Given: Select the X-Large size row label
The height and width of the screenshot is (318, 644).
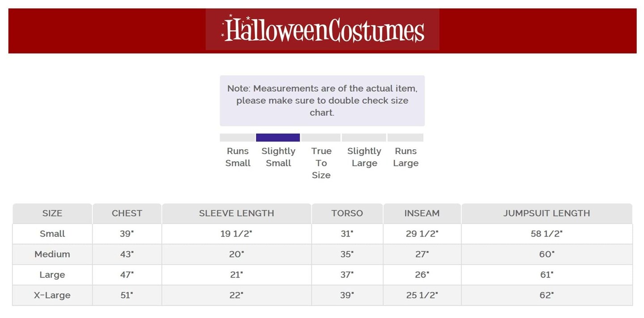Looking at the screenshot, I should [52, 296].
